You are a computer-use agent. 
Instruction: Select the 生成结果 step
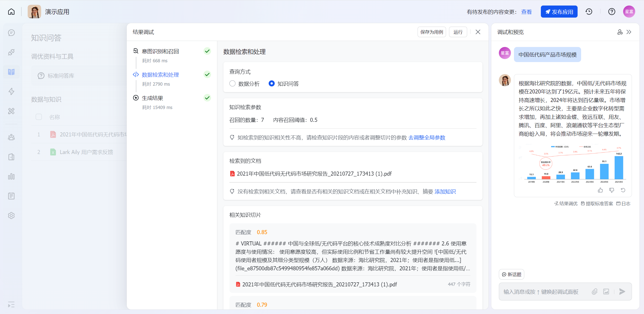(152, 98)
